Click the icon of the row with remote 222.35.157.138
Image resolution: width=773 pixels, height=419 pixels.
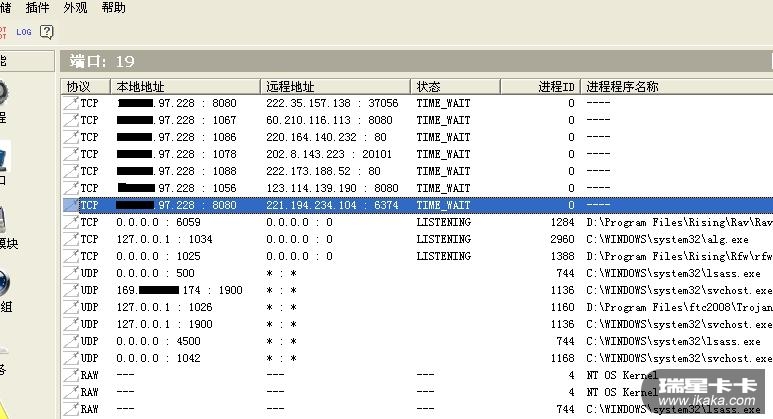pos(71,103)
